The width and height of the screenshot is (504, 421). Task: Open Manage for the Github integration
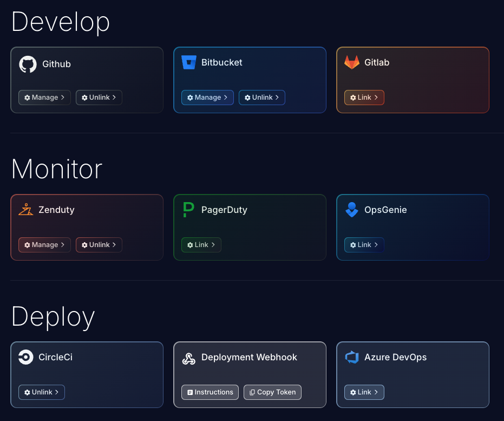click(44, 98)
